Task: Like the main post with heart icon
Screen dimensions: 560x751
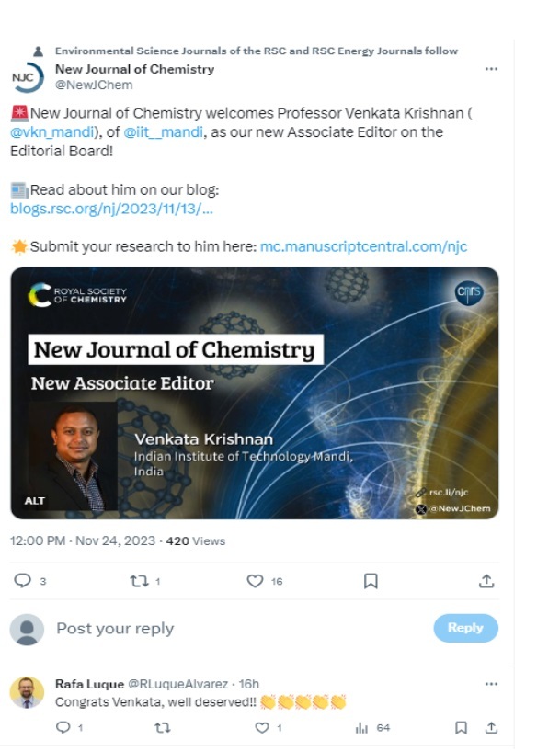Action: pos(256,581)
